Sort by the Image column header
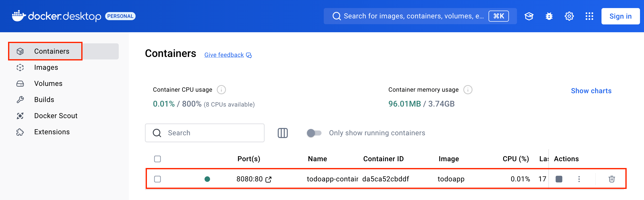 pyautogui.click(x=449, y=159)
